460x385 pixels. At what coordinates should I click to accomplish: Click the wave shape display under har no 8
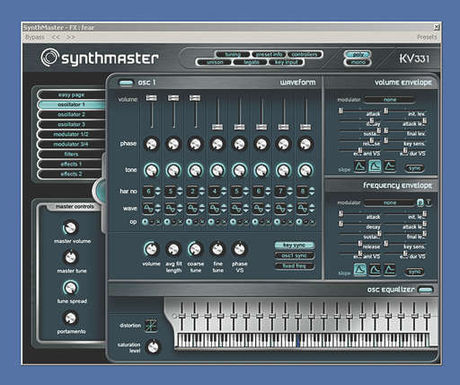pyautogui.click(x=302, y=208)
